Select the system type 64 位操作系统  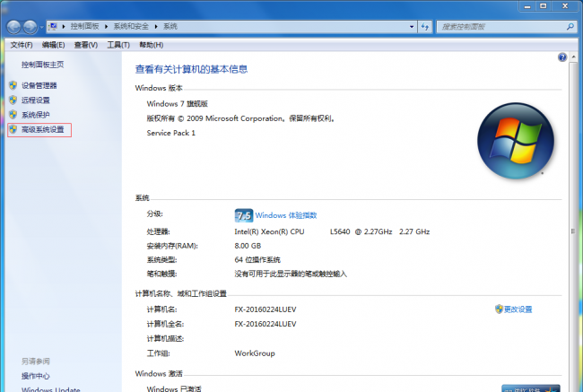pos(257,259)
